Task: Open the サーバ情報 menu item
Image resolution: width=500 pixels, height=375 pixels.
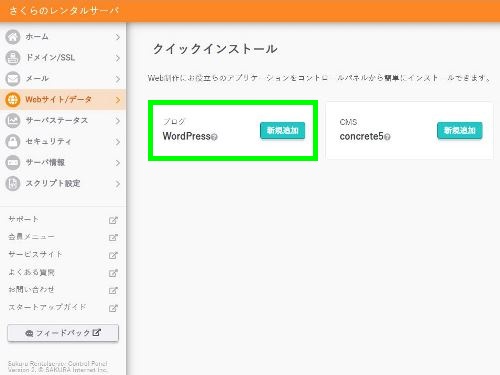Action: click(x=63, y=162)
